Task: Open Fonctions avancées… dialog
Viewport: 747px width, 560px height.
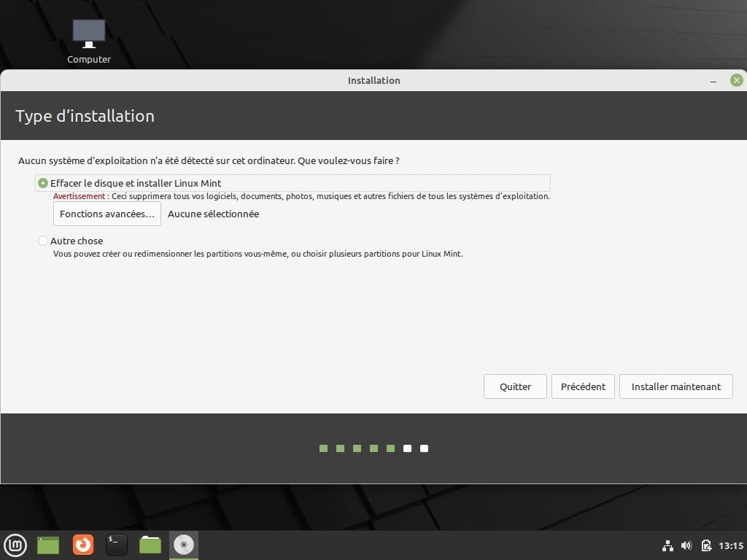Action: 107,214
